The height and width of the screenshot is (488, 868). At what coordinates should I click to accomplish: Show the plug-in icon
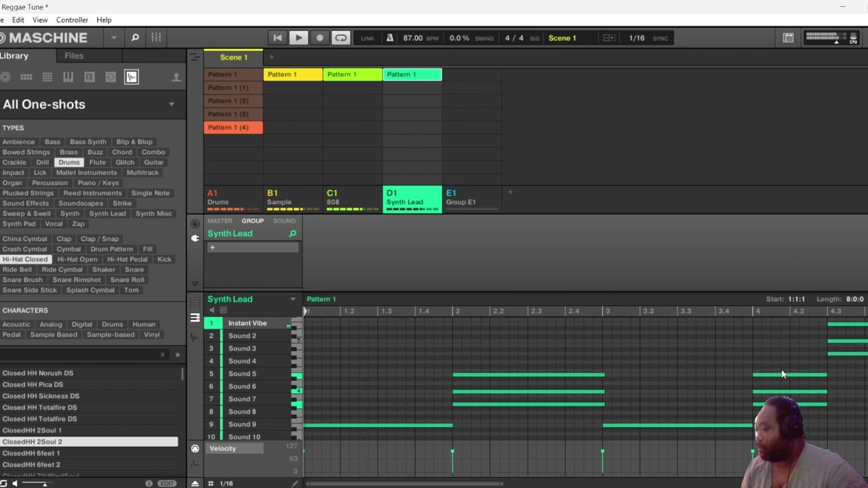click(x=195, y=238)
